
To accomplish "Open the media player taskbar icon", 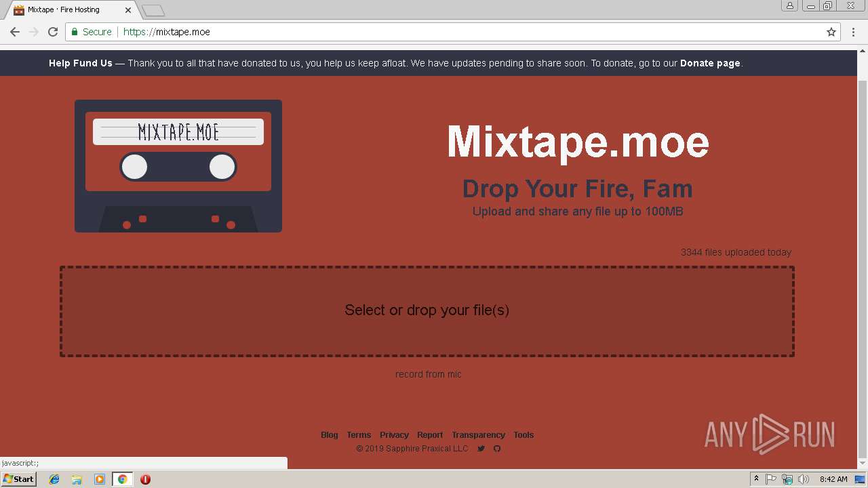I will [100, 479].
